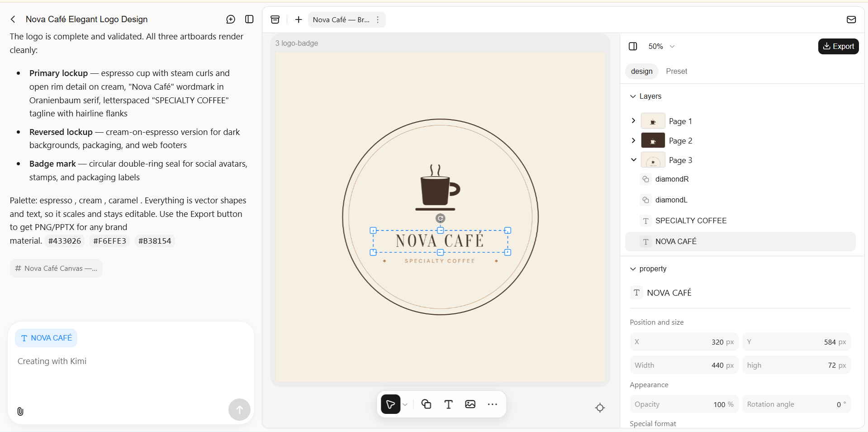Select the SPECIALTY COFFEE text layer

[x=740, y=221]
